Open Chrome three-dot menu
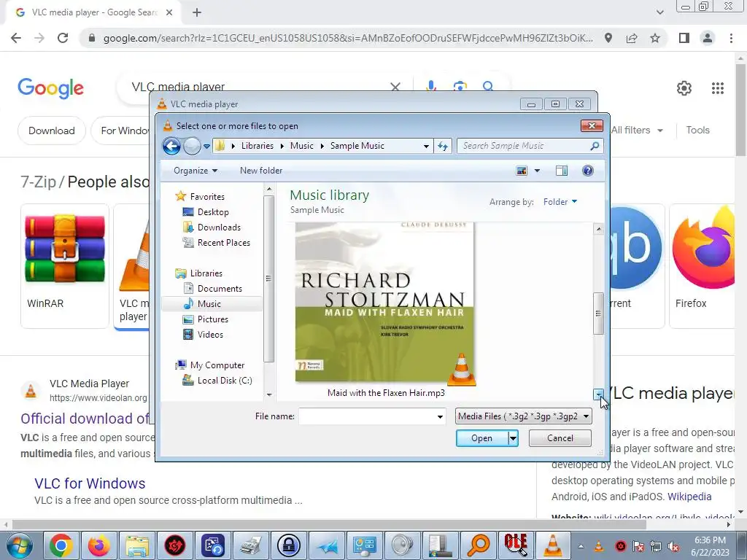Image resolution: width=747 pixels, height=560 pixels. click(x=731, y=38)
